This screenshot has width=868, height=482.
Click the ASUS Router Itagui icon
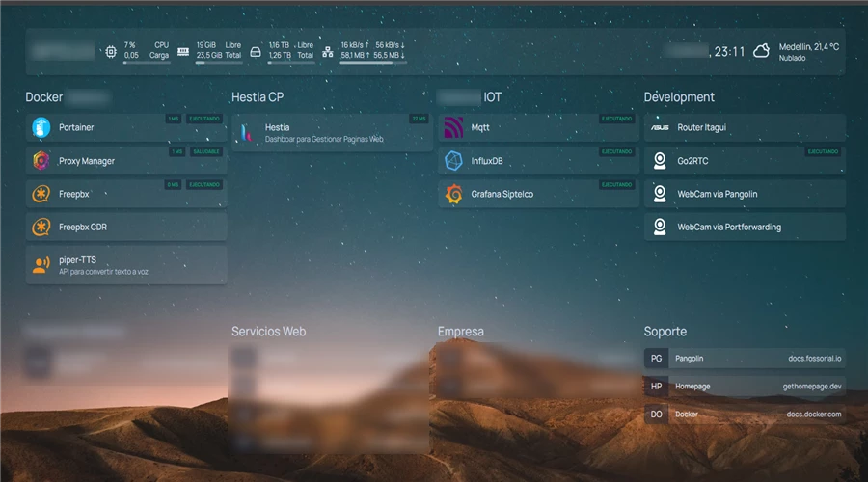point(660,127)
